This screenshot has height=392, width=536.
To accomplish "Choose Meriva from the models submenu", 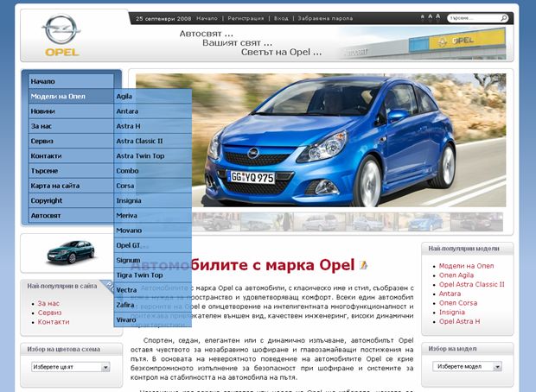I will 153,216.
